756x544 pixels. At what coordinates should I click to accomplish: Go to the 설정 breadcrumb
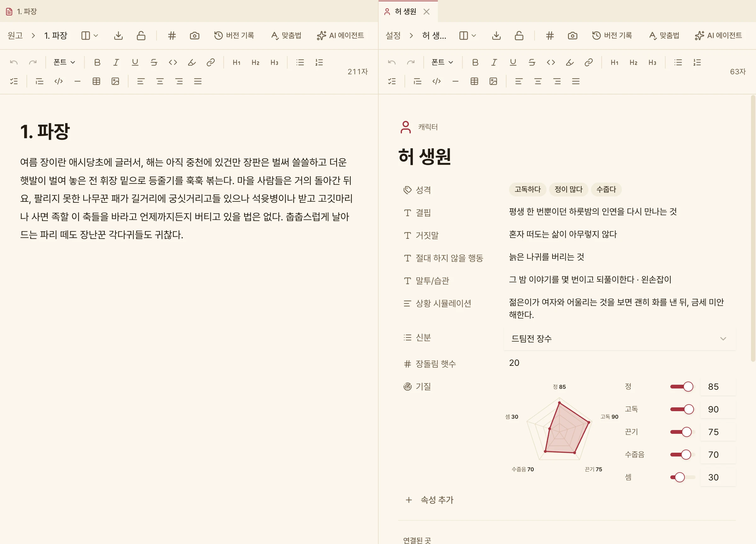pyautogui.click(x=393, y=35)
